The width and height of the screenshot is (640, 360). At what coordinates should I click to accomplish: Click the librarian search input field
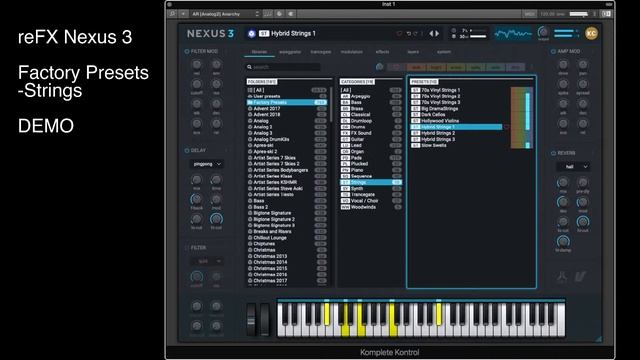(283, 67)
